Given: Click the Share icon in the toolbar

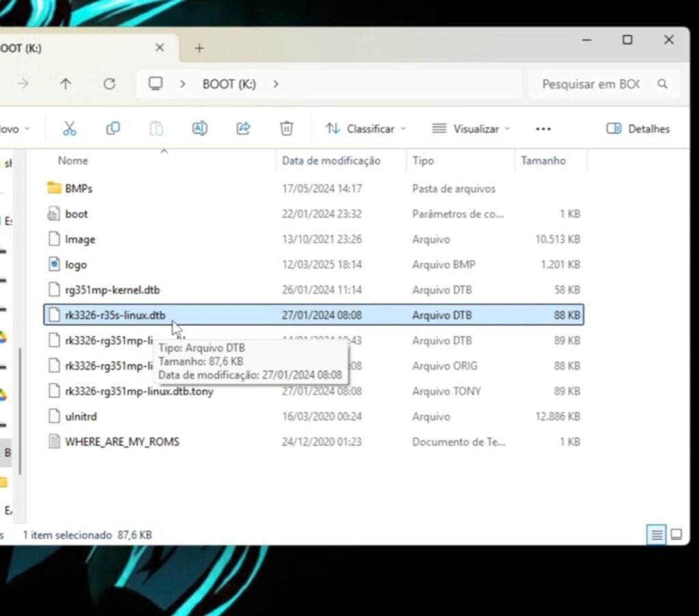Looking at the screenshot, I should [243, 128].
